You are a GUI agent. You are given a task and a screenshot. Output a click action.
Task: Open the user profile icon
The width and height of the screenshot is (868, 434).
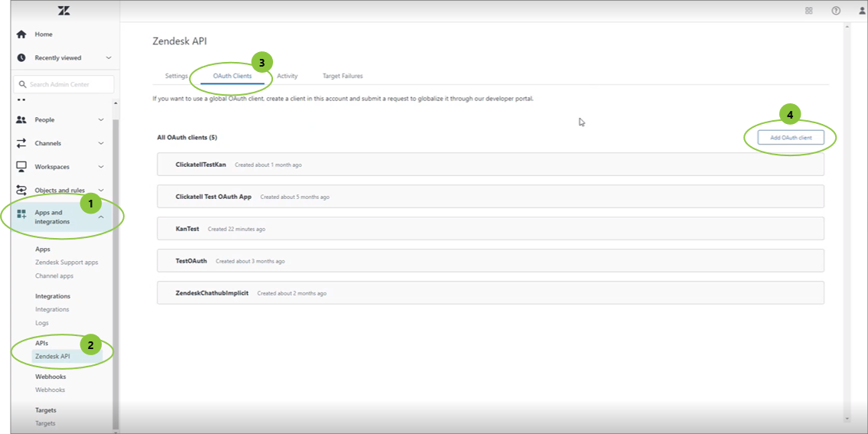(x=861, y=11)
